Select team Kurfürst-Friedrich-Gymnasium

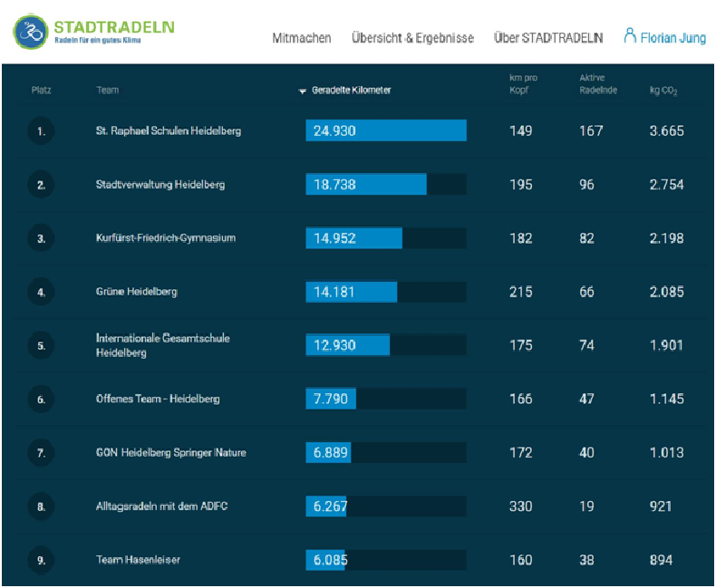(166, 238)
